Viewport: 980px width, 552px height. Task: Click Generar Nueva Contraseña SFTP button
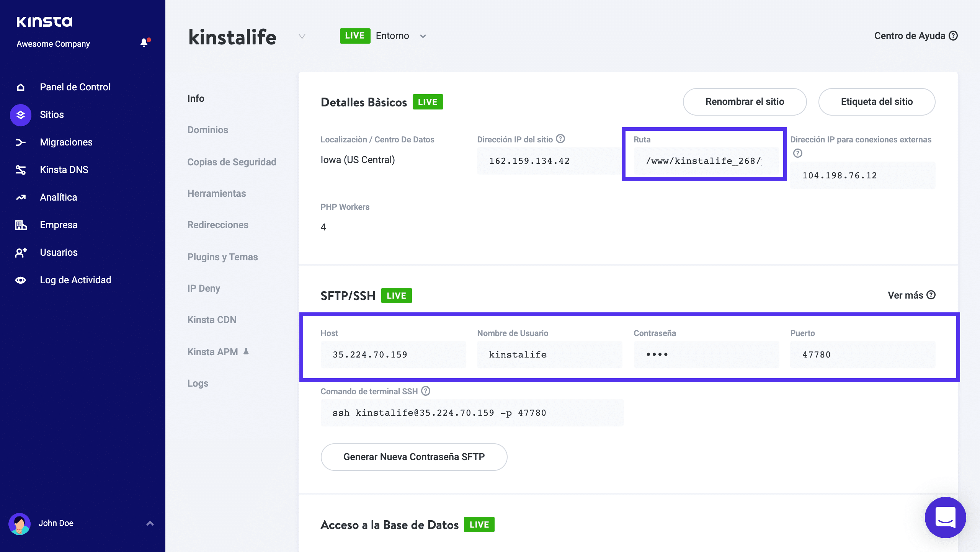click(414, 457)
